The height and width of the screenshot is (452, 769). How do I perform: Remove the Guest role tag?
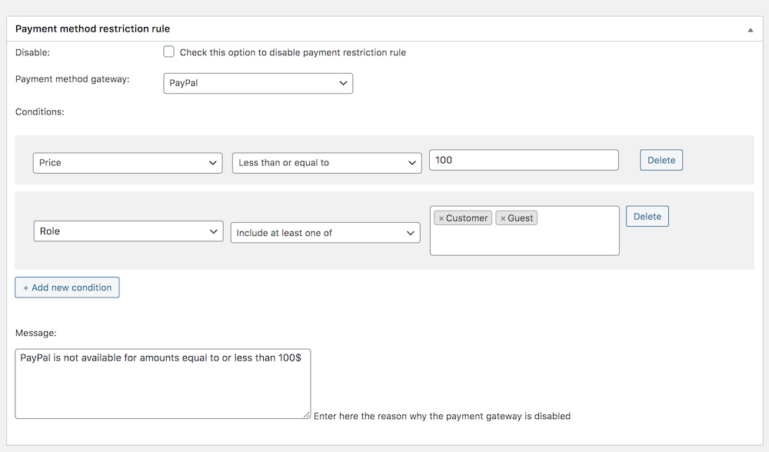pos(503,218)
